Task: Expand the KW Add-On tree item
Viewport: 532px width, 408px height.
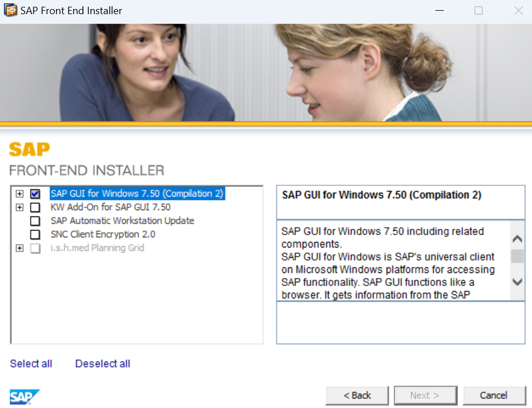Action: click(x=20, y=207)
